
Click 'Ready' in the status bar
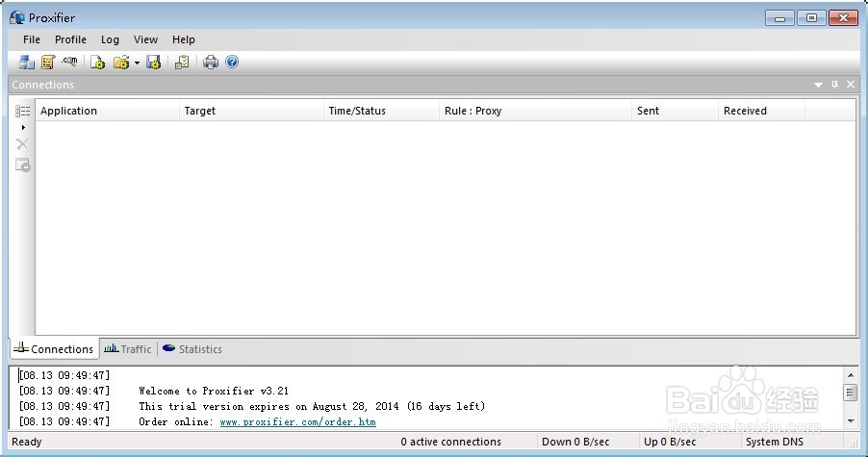pyautogui.click(x=27, y=442)
